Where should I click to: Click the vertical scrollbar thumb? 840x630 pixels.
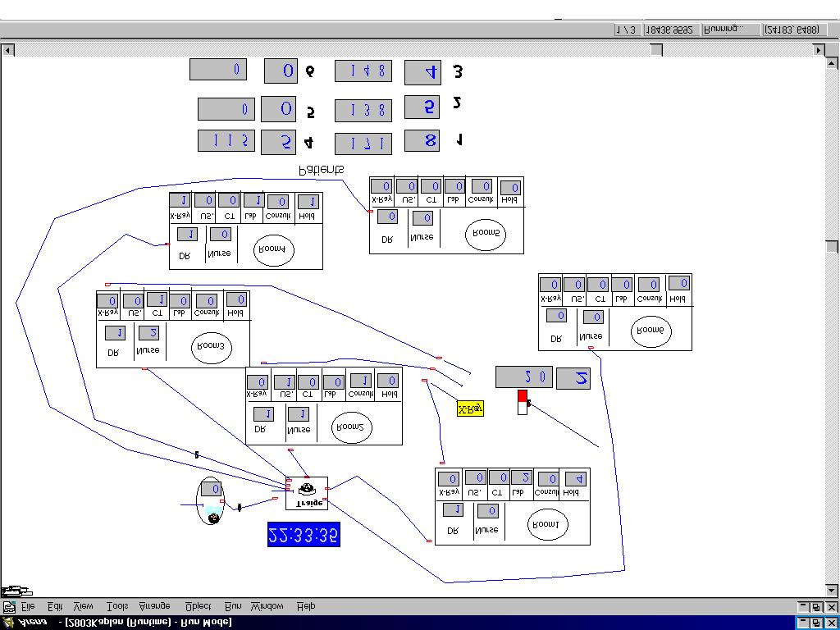[x=832, y=246]
